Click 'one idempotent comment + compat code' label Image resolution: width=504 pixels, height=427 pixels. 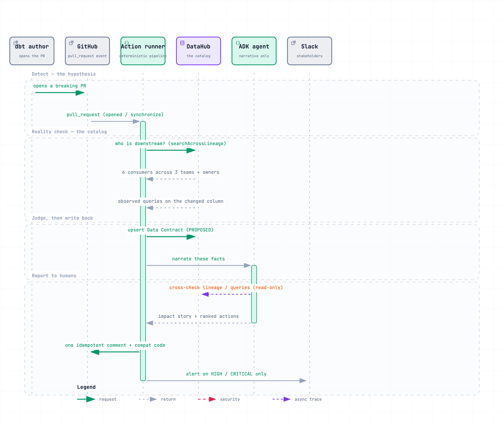[115, 345]
